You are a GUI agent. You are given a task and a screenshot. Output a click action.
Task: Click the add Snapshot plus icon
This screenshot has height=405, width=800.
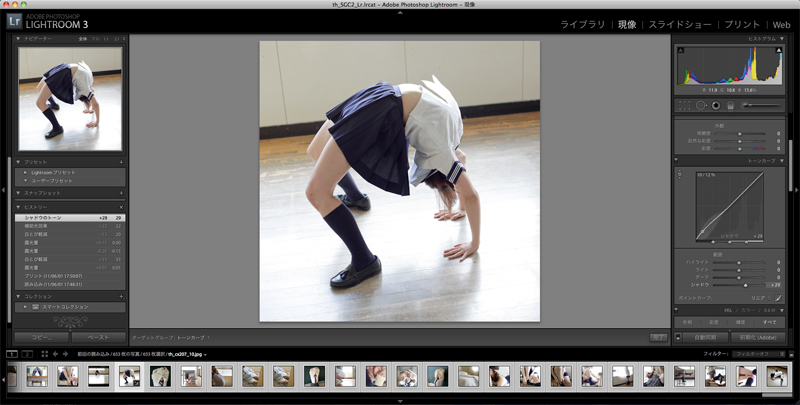click(122, 192)
